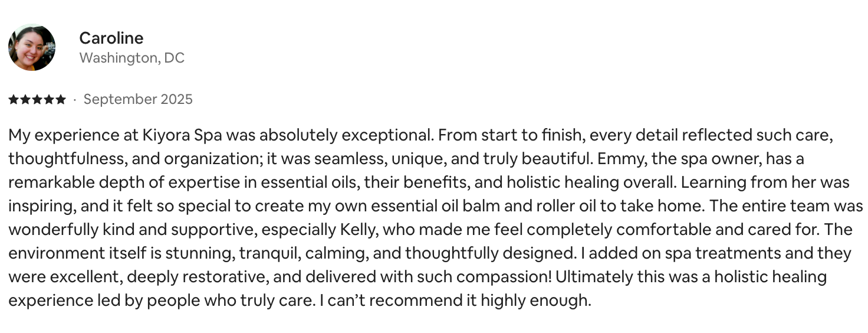This screenshot has width=868, height=333.
Task: Click the fourth rating star
Action: [49, 100]
